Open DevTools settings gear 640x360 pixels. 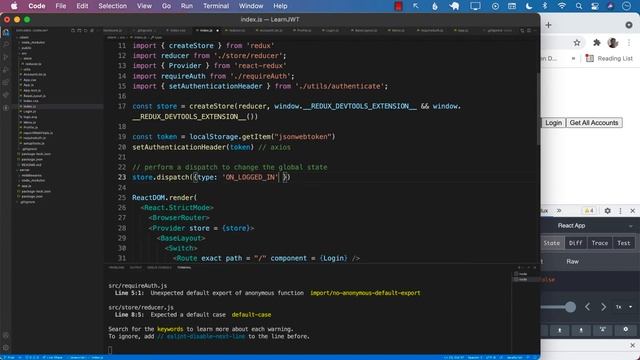[x=607, y=211]
